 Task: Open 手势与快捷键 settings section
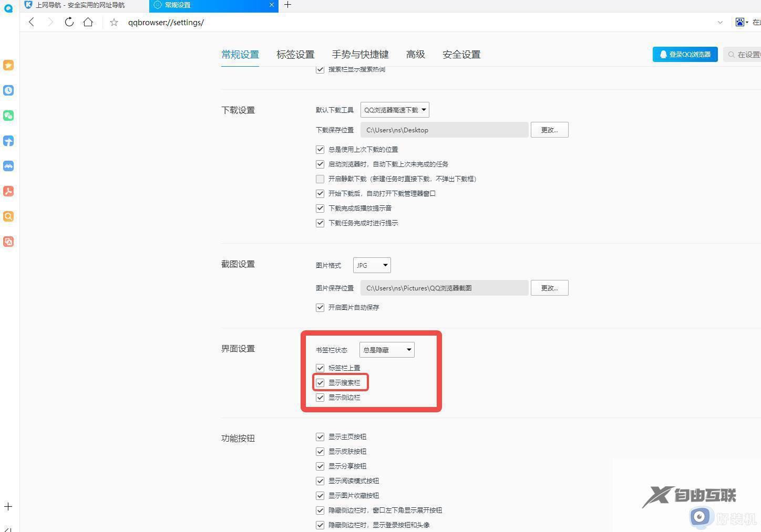click(x=360, y=55)
